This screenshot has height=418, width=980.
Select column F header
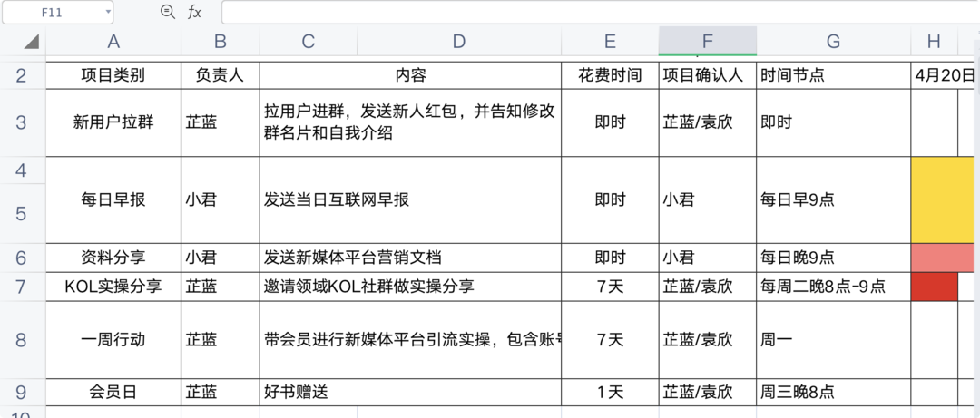pyautogui.click(x=708, y=41)
